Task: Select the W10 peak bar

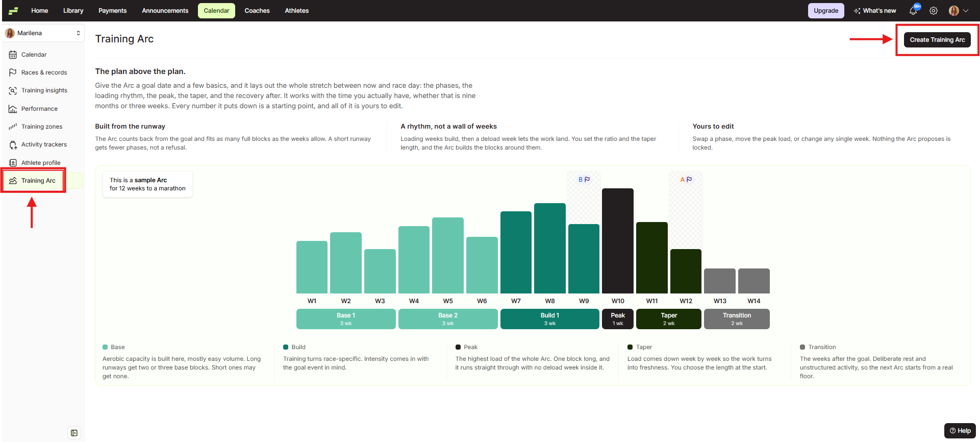Action: pyautogui.click(x=618, y=241)
